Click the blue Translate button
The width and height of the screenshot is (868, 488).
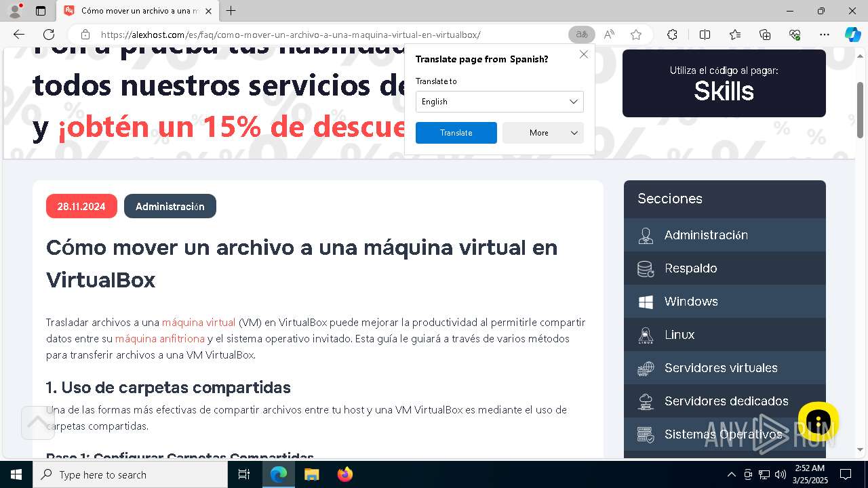[456, 133]
